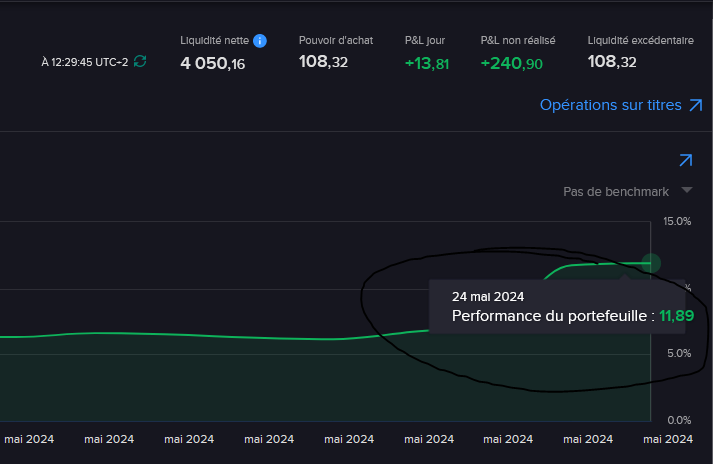Screen dimensions: 713x464
Task: Select the P&L non réalisé value +240,90
Action: pyautogui.click(x=512, y=64)
